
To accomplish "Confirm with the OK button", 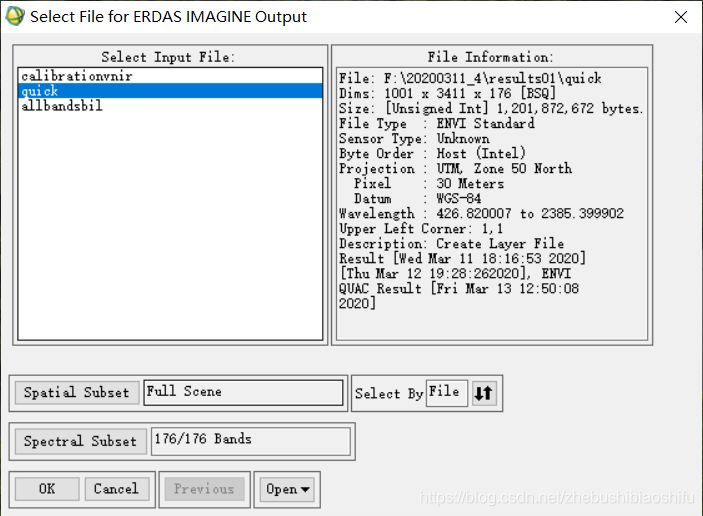I will tap(47, 489).
